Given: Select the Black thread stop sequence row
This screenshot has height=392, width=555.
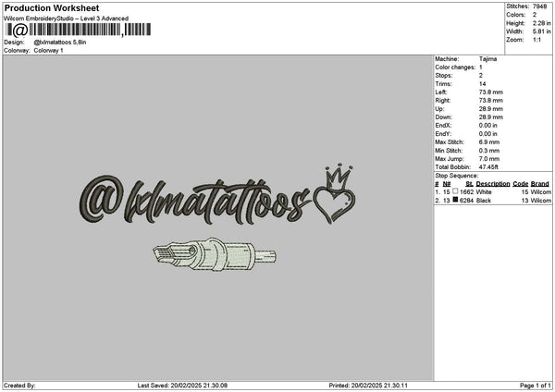Looking at the screenshot, I should 493,200.
